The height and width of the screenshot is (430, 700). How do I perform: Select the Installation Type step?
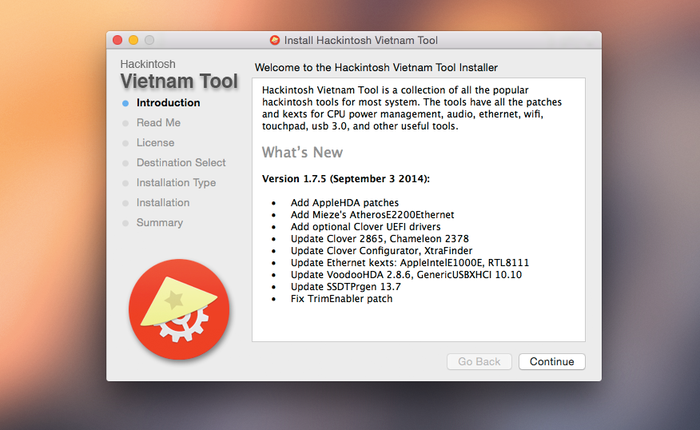[176, 183]
